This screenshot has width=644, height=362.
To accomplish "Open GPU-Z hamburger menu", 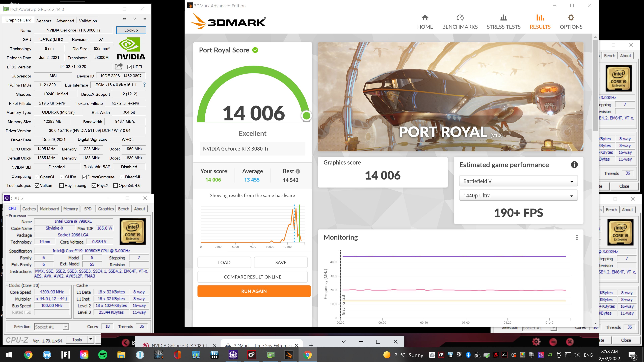I will pyautogui.click(x=145, y=19).
